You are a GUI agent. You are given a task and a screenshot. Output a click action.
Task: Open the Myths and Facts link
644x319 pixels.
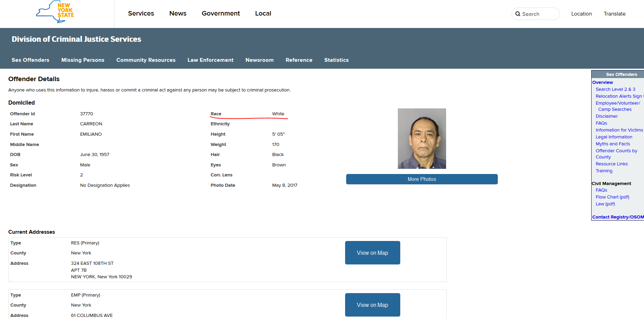click(x=613, y=144)
